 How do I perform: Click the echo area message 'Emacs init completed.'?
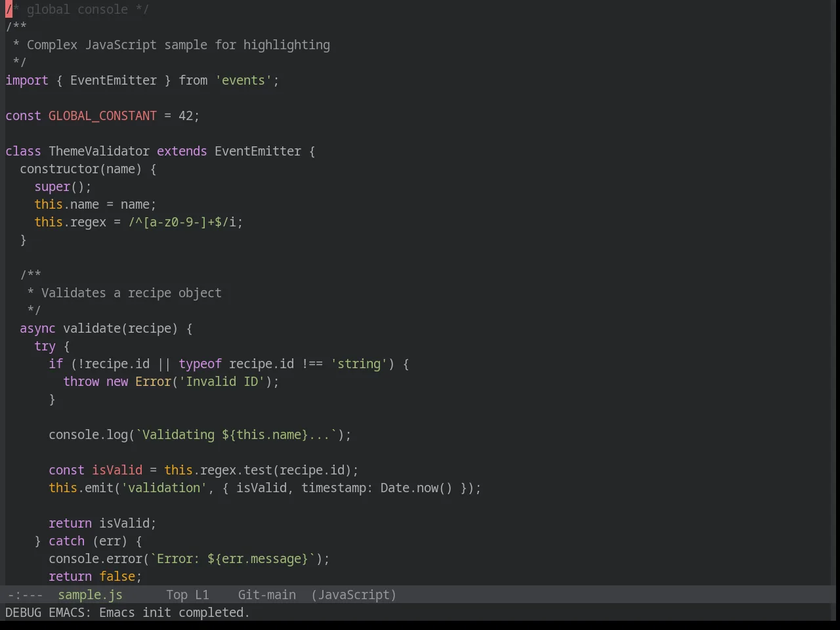coord(175,612)
